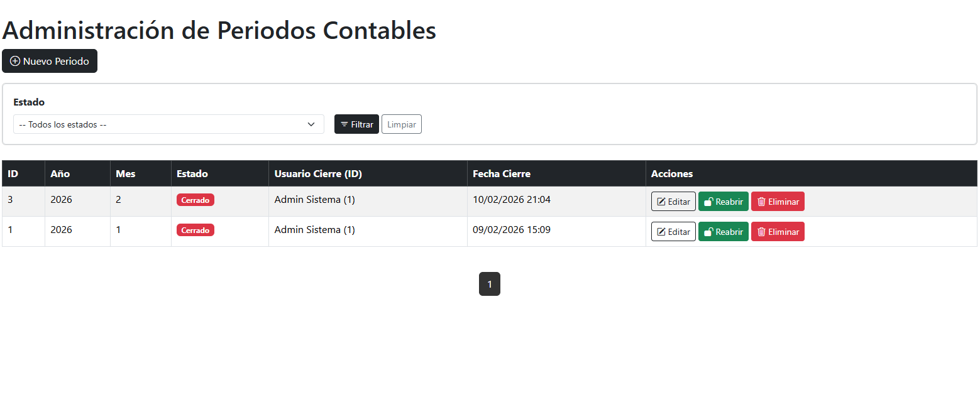Image resolution: width=980 pixels, height=407 pixels.
Task: Click the Cerrado badge for month 1
Action: click(x=195, y=231)
